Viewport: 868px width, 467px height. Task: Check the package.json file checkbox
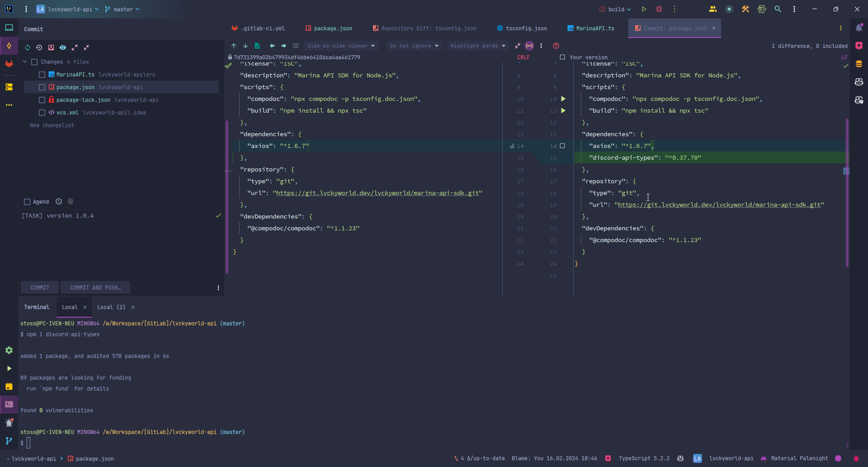coord(42,87)
